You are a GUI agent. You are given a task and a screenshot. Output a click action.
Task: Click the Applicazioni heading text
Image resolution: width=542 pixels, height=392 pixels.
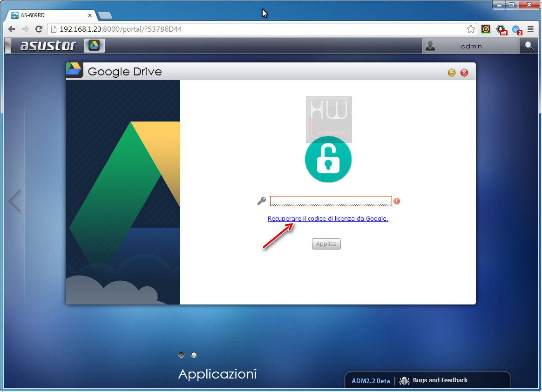pyautogui.click(x=217, y=374)
